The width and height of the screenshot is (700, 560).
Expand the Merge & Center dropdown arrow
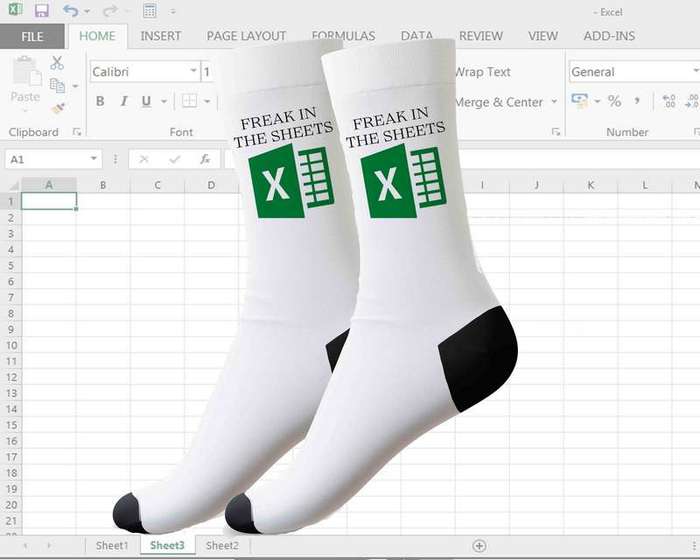point(554,102)
